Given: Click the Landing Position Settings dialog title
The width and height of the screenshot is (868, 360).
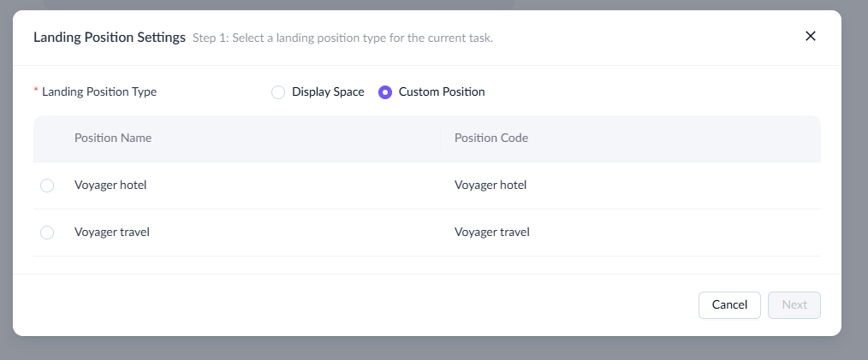Looking at the screenshot, I should tap(110, 38).
